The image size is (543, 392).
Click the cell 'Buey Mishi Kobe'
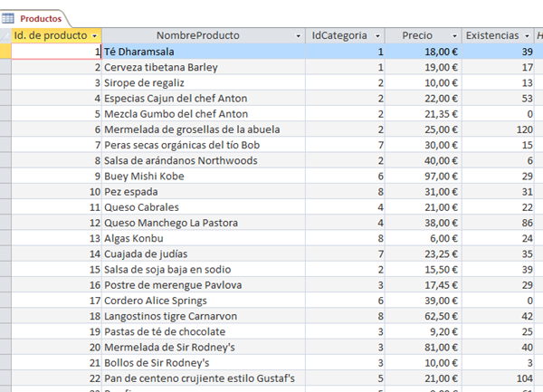click(204, 177)
